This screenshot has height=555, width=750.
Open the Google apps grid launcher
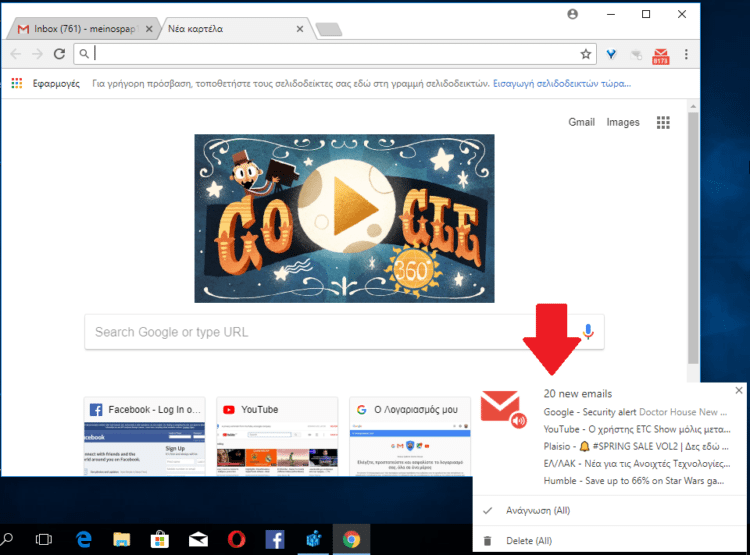coord(663,122)
